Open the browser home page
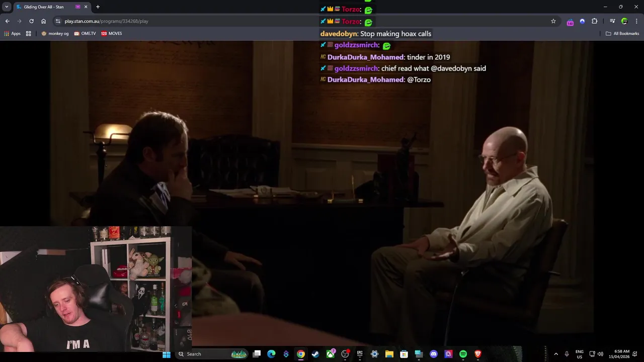 tap(43, 21)
